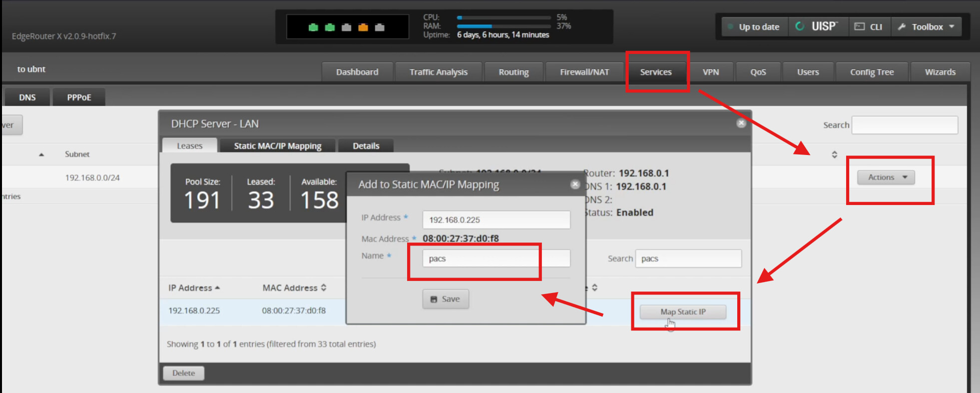The image size is (980, 393).
Task: Save the static mapping
Action: click(x=445, y=299)
